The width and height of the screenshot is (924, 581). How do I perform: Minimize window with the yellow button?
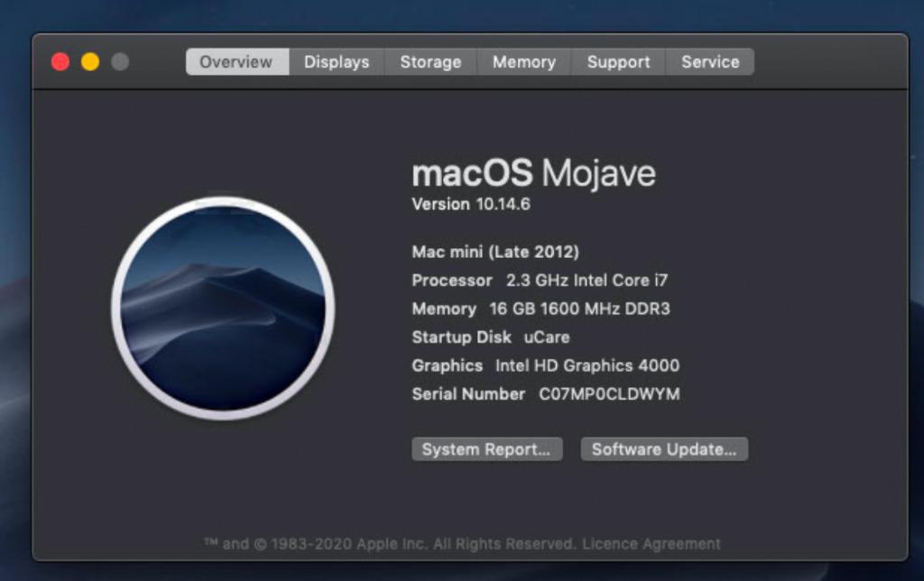pos(90,62)
